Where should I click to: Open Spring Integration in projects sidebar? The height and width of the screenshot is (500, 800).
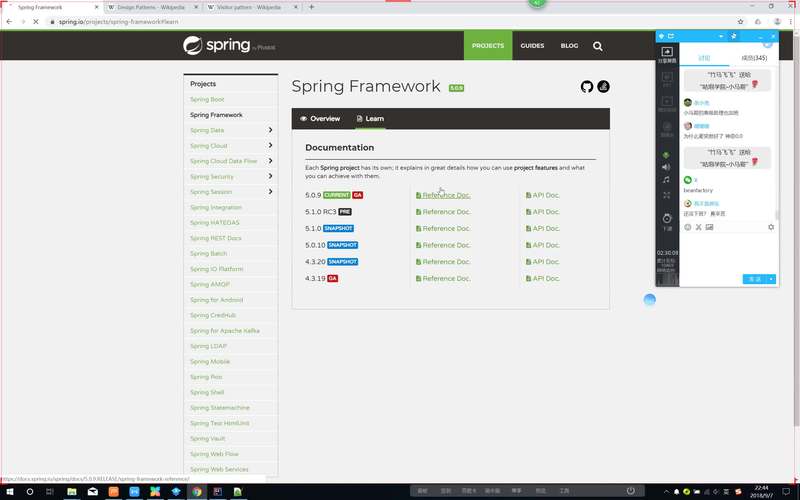pyautogui.click(x=216, y=207)
